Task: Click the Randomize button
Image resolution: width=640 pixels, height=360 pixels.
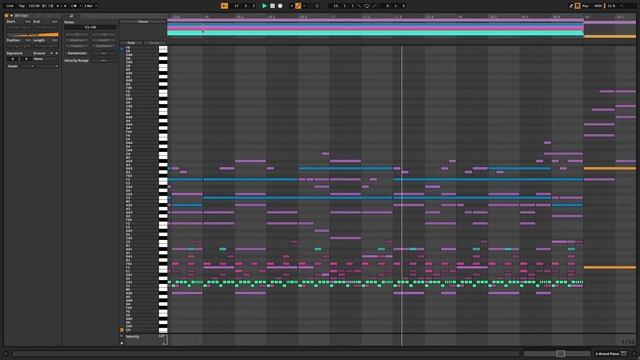Action: [x=77, y=53]
